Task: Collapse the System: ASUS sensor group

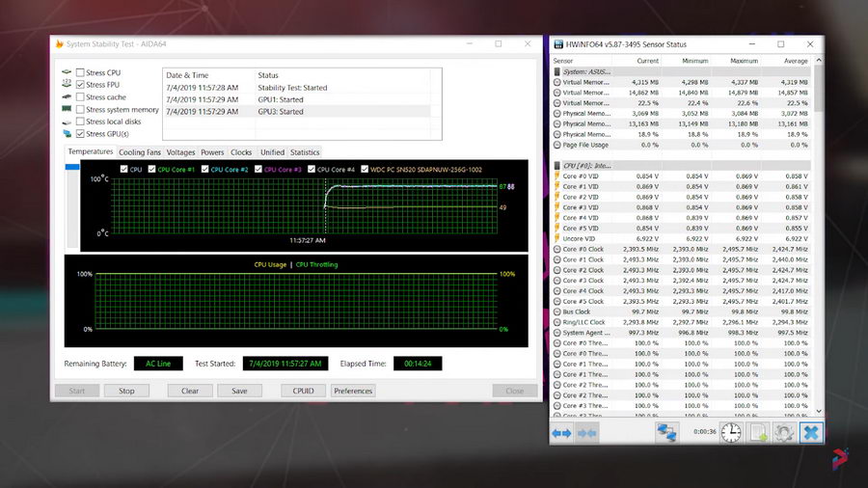Action: [556, 71]
